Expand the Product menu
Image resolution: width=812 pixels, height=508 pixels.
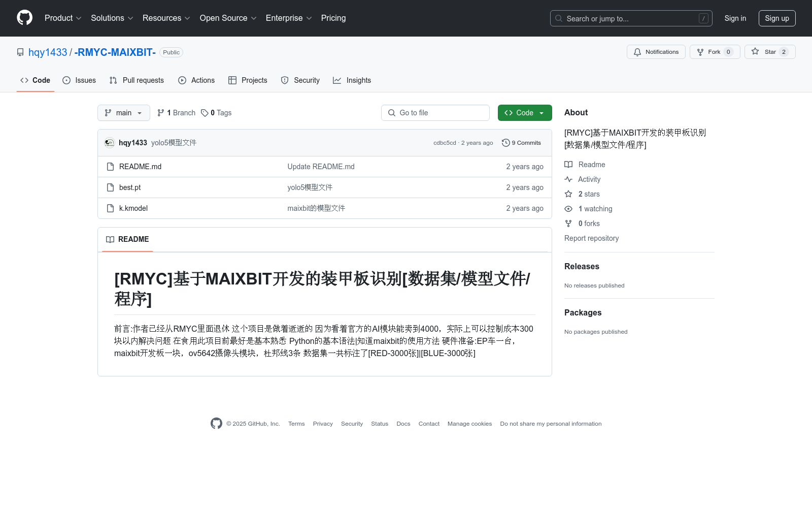(x=63, y=18)
